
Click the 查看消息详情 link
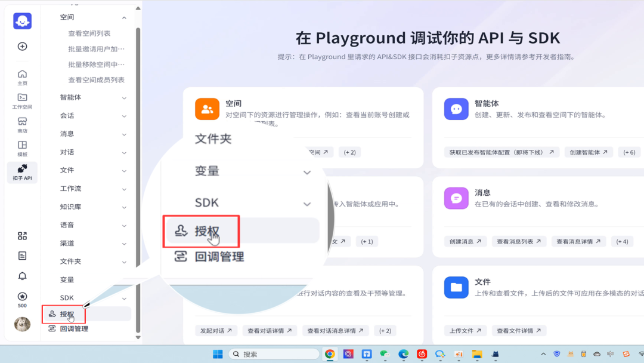(x=578, y=241)
